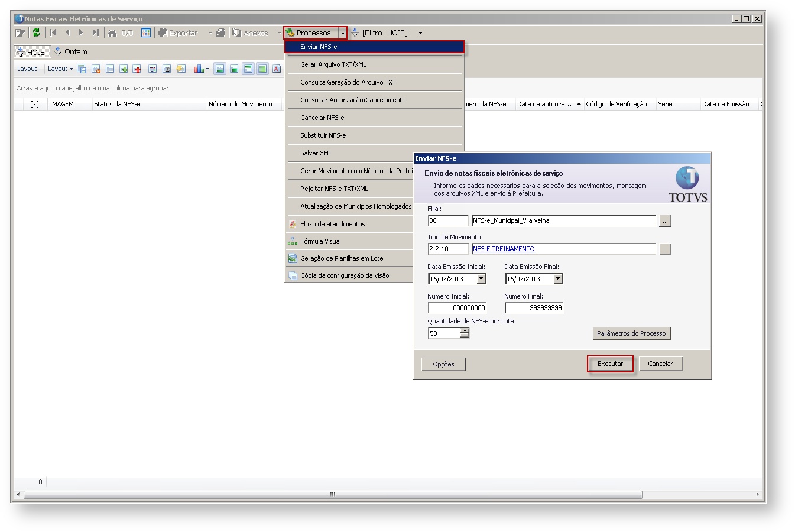Open the Data Emissão Inicial date dropdown
Viewport: 795px width, 532px height.
481,279
